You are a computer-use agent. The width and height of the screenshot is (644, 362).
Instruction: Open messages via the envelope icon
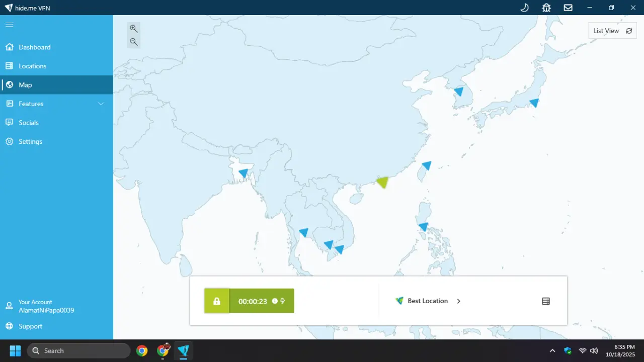568,8
